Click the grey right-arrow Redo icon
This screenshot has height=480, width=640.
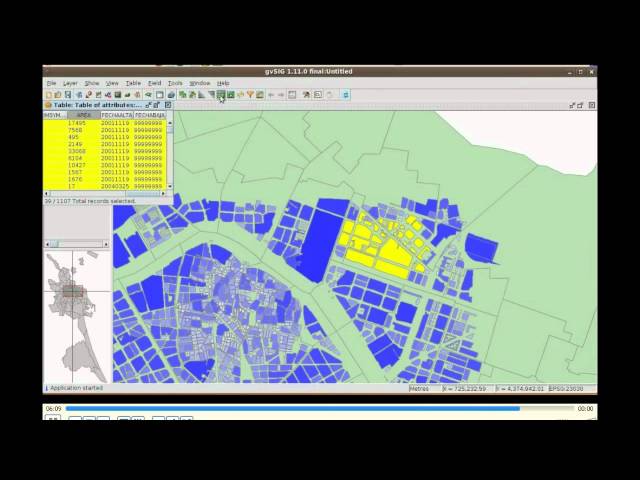[281, 95]
